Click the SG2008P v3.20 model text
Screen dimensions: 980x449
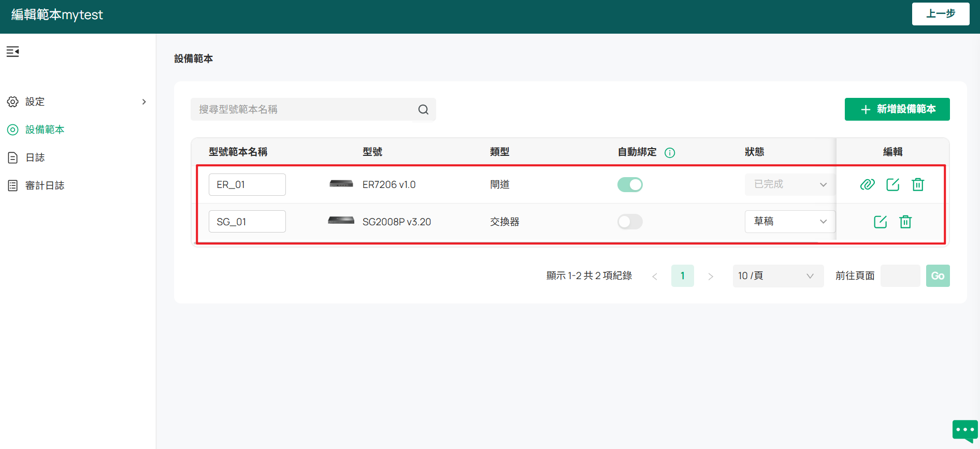pyautogui.click(x=397, y=222)
